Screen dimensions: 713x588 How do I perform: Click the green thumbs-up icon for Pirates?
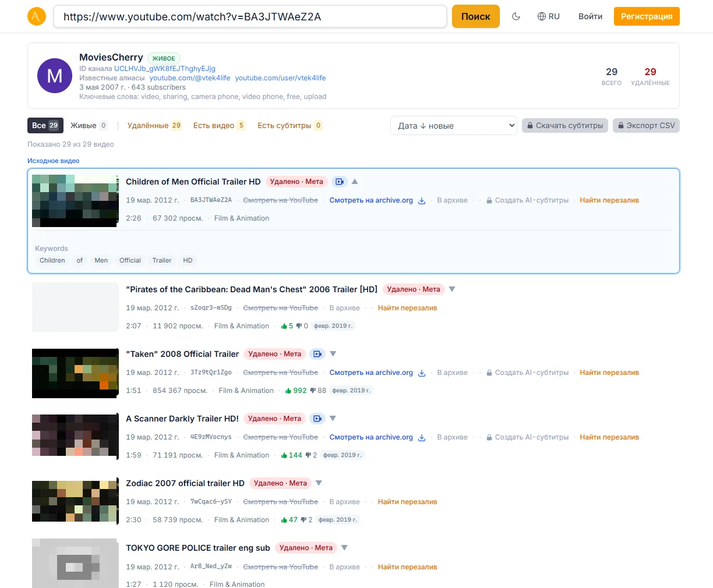[284, 326]
